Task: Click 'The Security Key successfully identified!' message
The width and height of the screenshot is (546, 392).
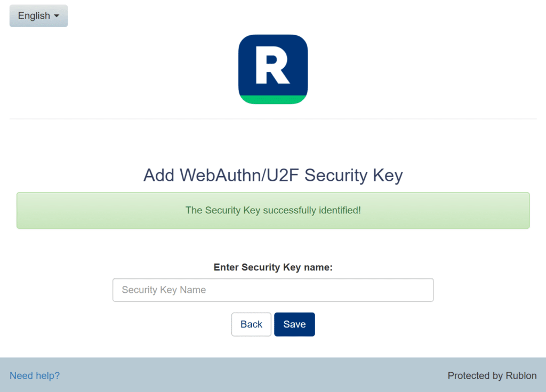Action: coord(273,210)
